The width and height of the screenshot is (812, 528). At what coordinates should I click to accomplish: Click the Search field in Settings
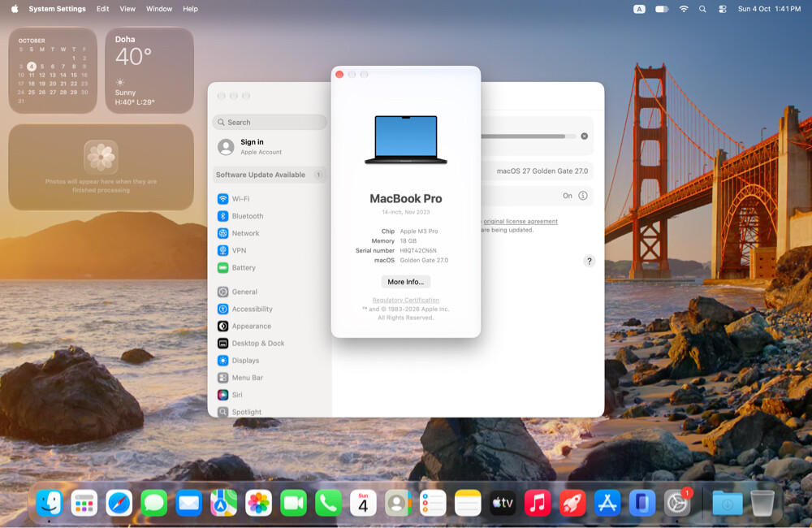(x=270, y=123)
